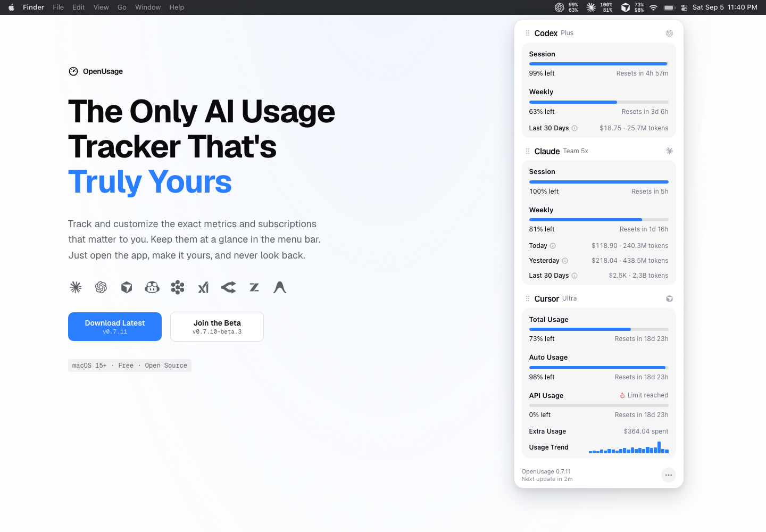Click the OpenAI knot icon below the description
This screenshot has height=532, width=766.
pos(101,287)
